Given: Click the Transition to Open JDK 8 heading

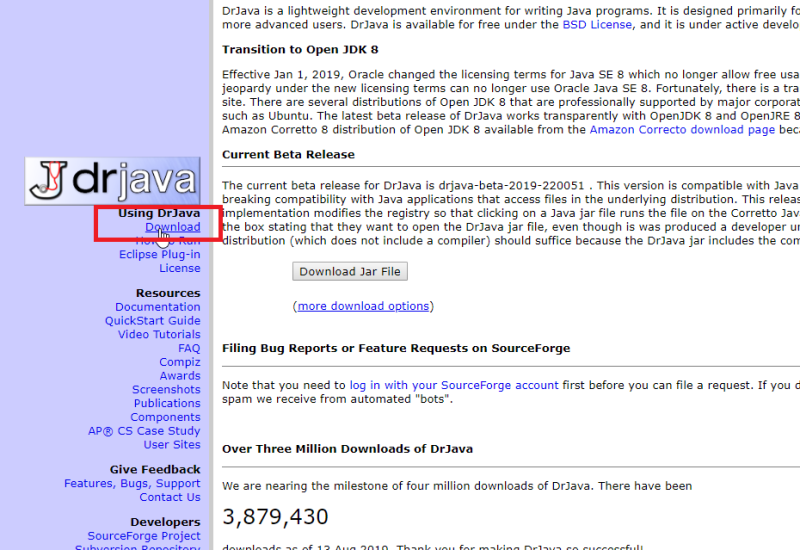Looking at the screenshot, I should point(300,49).
